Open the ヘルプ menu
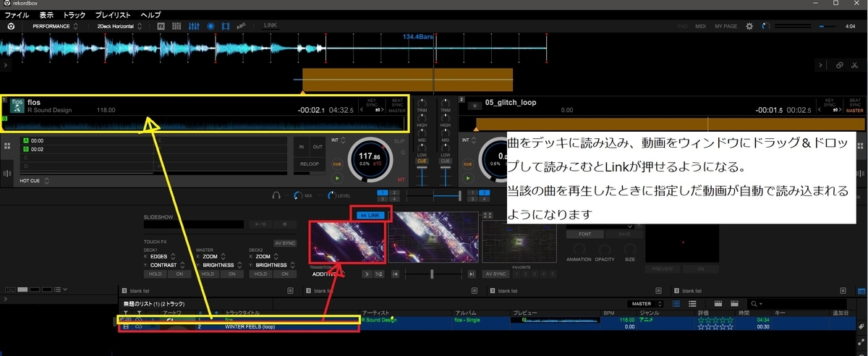Image resolution: width=868 pixels, height=356 pixels. pyautogui.click(x=150, y=14)
